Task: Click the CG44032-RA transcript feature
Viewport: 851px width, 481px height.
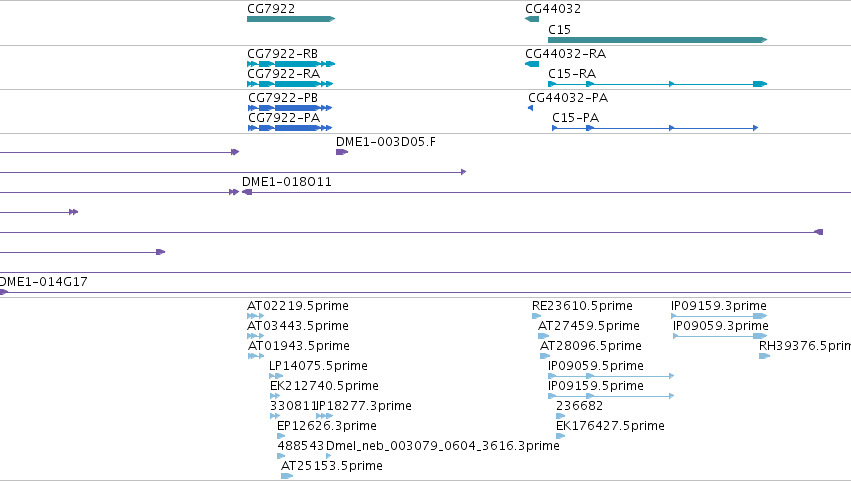Action: tap(532, 64)
